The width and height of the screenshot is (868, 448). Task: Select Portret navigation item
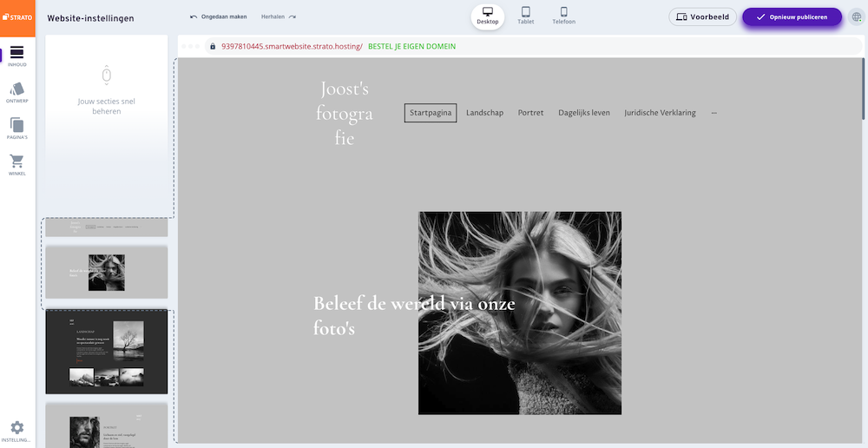coord(530,112)
